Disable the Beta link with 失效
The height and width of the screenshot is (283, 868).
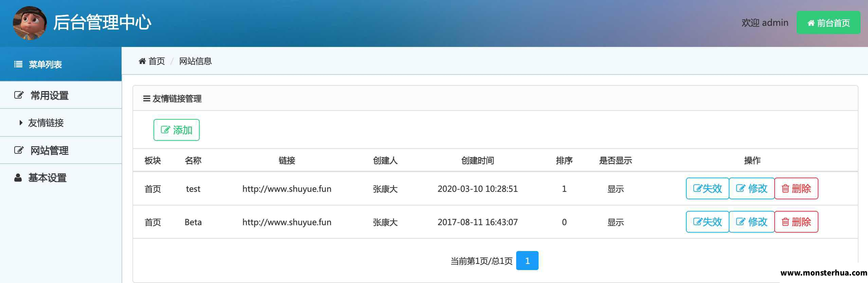coord(707,222)
